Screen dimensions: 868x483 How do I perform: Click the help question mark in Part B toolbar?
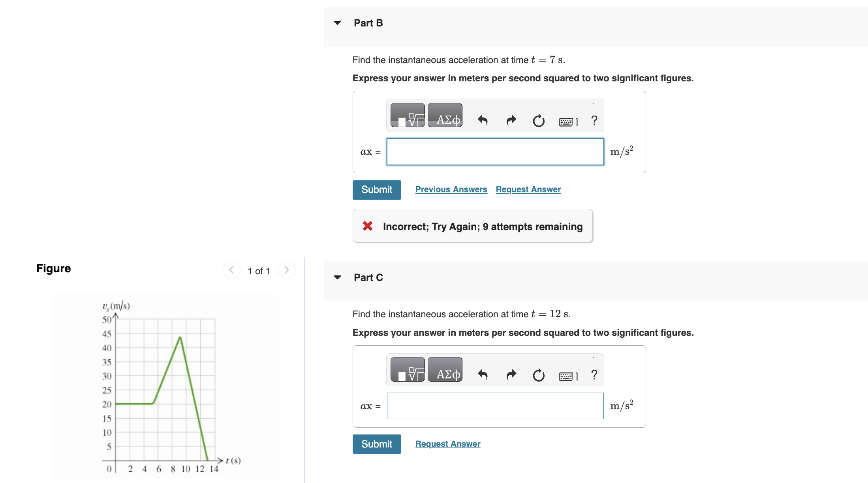pyautogui.click(x=594, y=120)
